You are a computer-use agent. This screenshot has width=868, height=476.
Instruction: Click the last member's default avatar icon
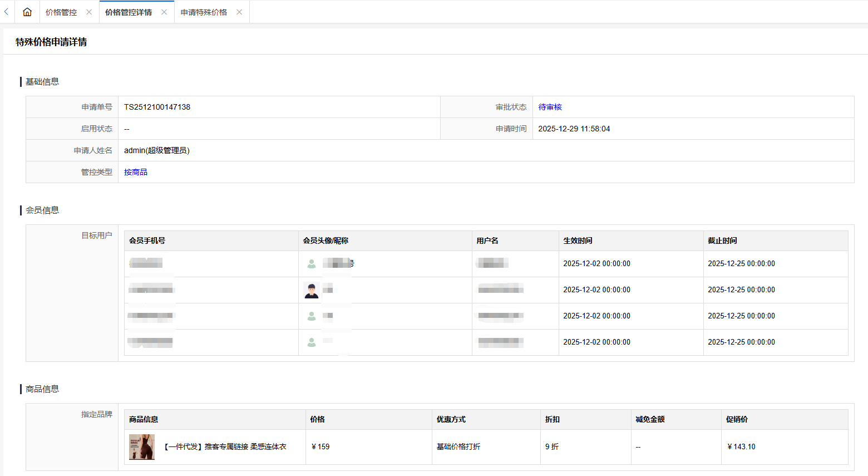point(312,342)
